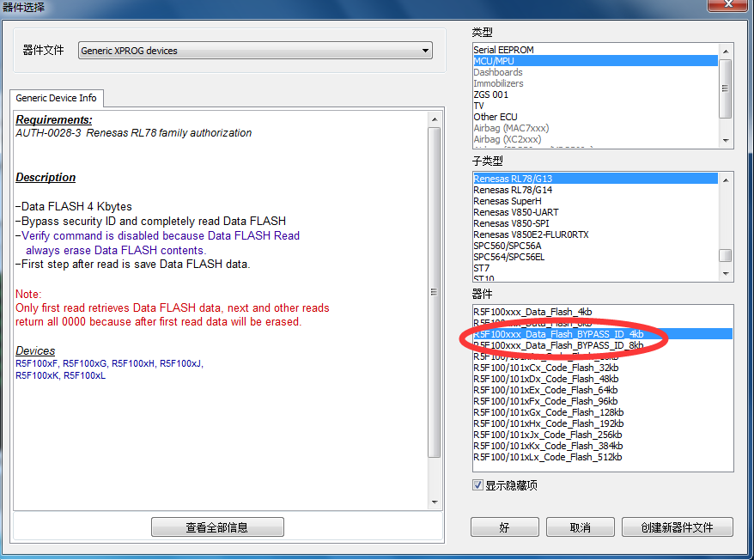The height and width of the screenshot is (560, 754).
Task: Select R5F100xxx_Data_Flash_4kb device
Action: (x=532, y=311)
